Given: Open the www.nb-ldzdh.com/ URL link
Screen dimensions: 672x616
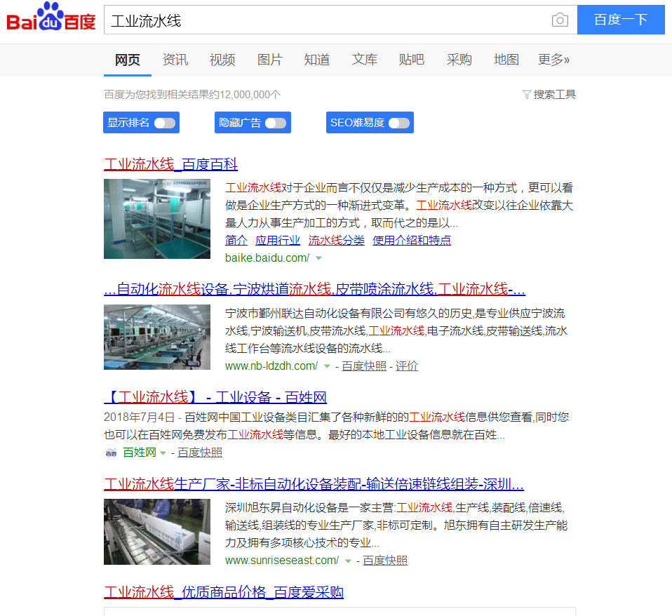Looking at the screenshot, I should coord(271,366).
